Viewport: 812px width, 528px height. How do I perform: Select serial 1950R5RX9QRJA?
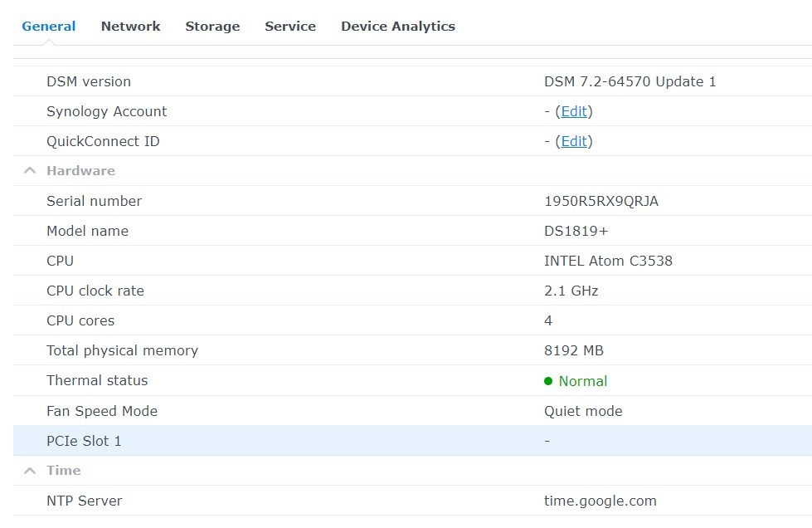(x=601, y=201)
